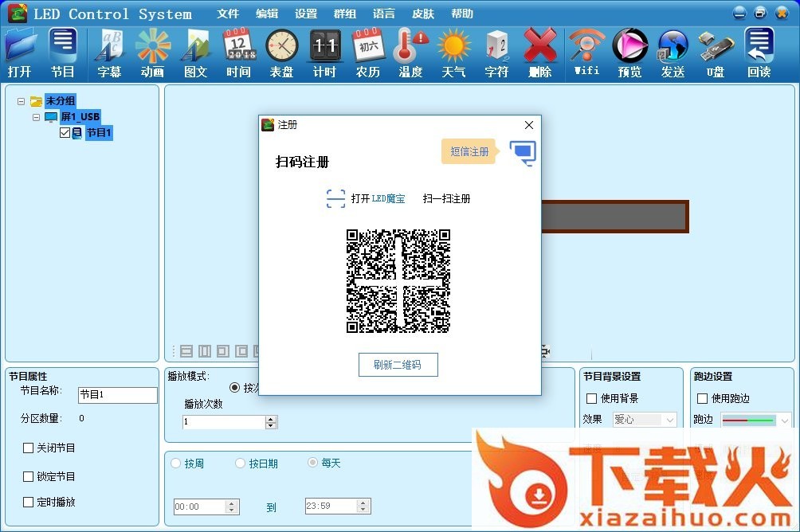The width and height of the screenshot is (800, 532).
Task: Export to USB drive via U盘 icon
Action: tap(716, 53)
